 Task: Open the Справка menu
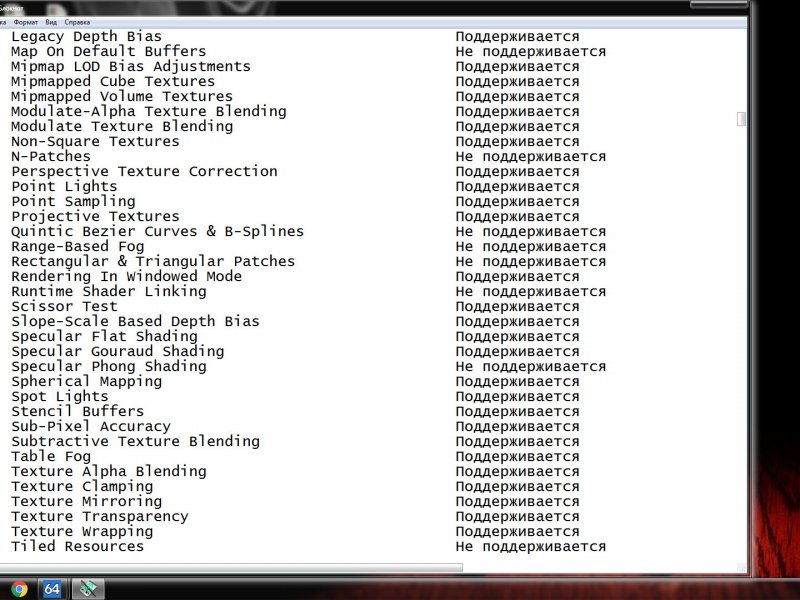(x=76, y=21)
